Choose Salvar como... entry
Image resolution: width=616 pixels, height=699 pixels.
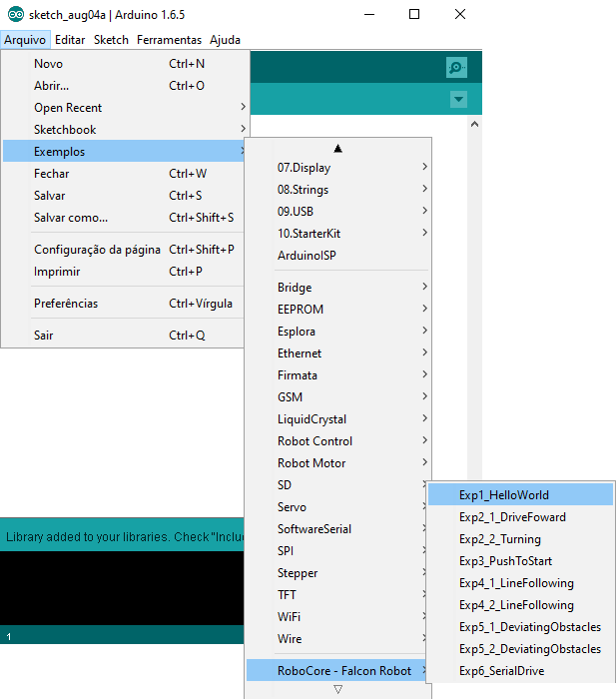click(126, 217)
